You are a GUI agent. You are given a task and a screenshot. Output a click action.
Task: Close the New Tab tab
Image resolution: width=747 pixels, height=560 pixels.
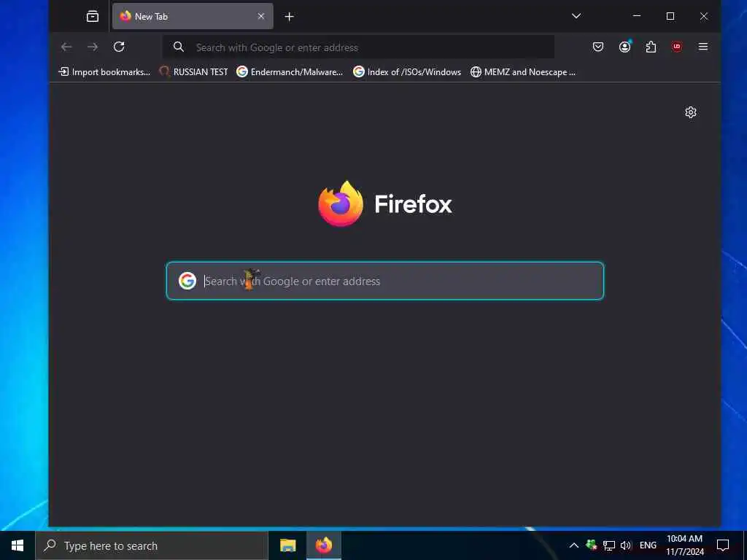pos(261,16)
